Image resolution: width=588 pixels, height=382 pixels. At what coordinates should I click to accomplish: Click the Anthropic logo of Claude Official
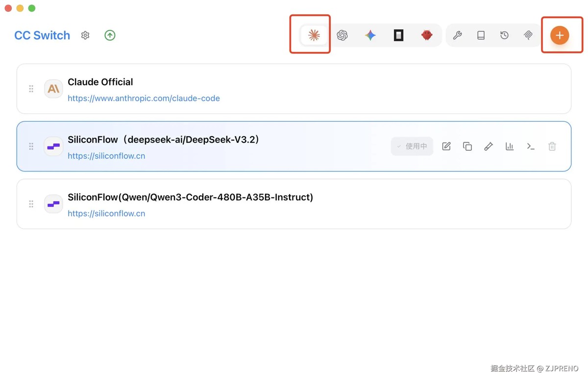[x=53, y=89]
